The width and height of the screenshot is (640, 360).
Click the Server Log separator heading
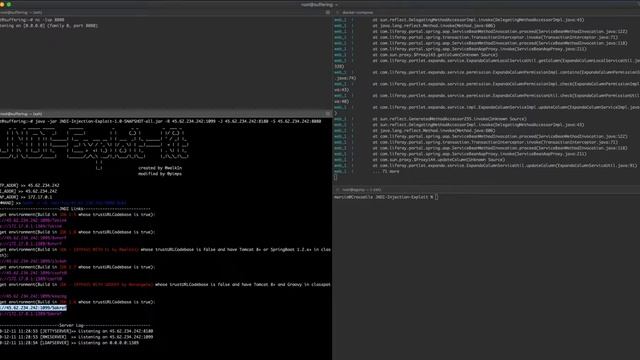pyautogui.click(x=75, y=325)
